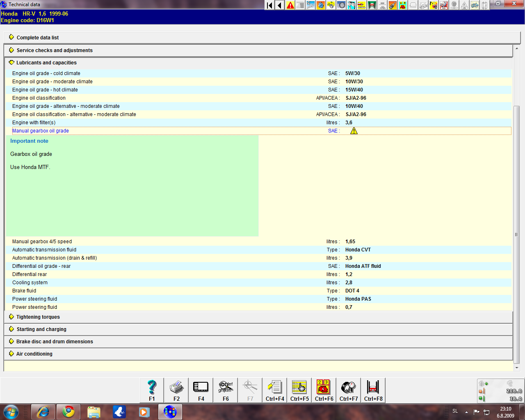Click the '15W/40' oil grade value
The height and width of the screenshot is (420, 525).
click(x=354, y=90)
